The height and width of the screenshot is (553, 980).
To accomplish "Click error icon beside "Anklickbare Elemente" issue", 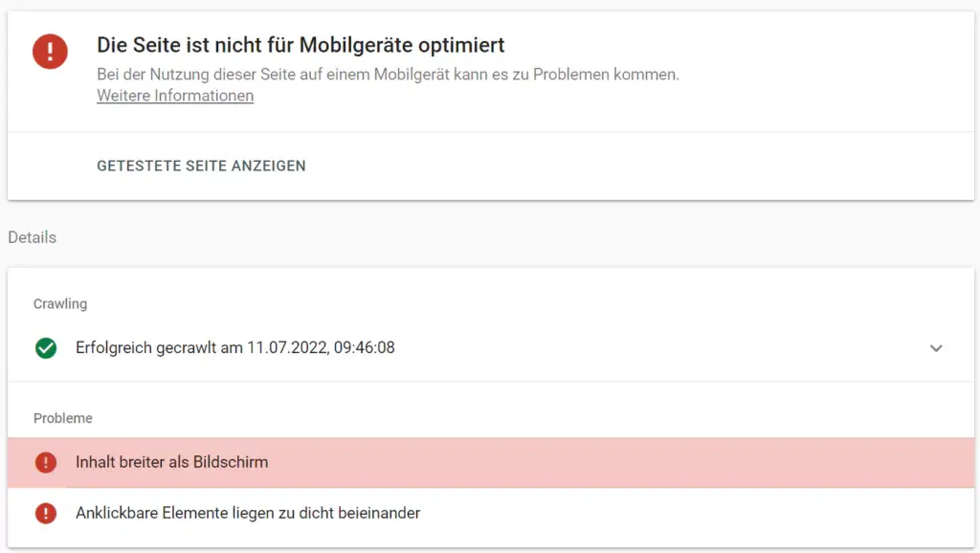I will pyautogui.click(x=46, y=514).
